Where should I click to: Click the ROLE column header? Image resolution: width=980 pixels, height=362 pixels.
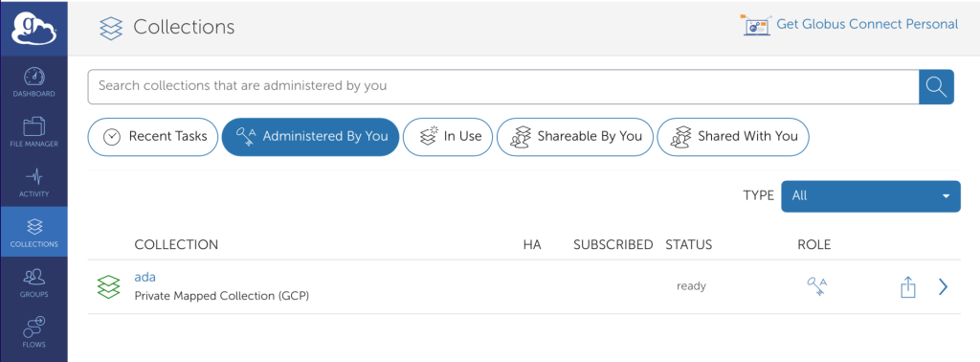click(x=814, y=244)
